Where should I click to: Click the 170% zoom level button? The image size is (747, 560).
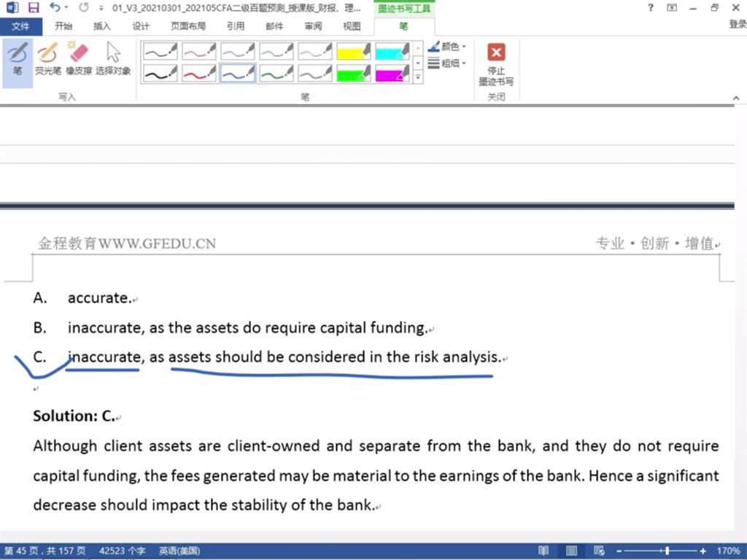click(727, 551)
